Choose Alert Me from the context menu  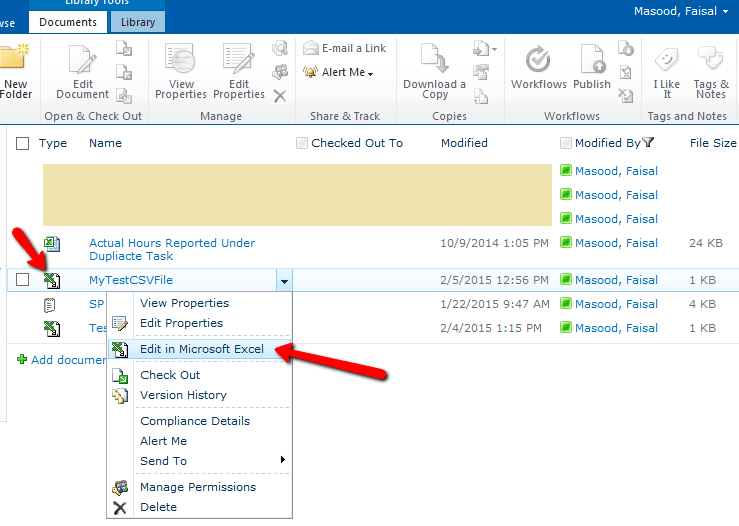coord(164,441)
